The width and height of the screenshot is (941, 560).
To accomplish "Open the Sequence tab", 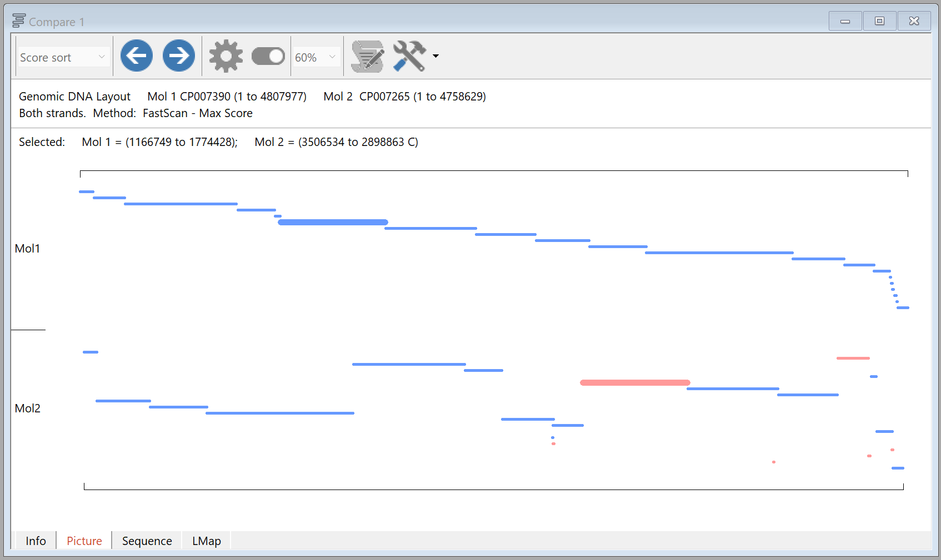I will pyautogui.click(x=147, y=541).
